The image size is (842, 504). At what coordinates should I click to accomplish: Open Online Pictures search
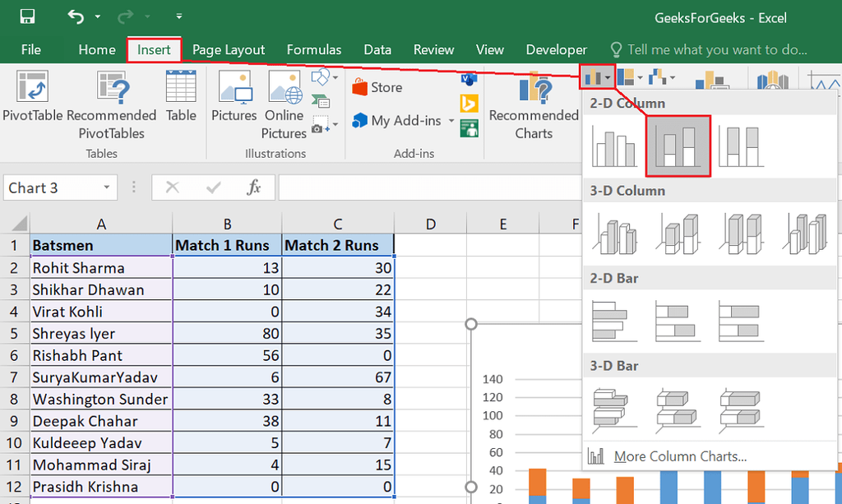click(284, 105)
